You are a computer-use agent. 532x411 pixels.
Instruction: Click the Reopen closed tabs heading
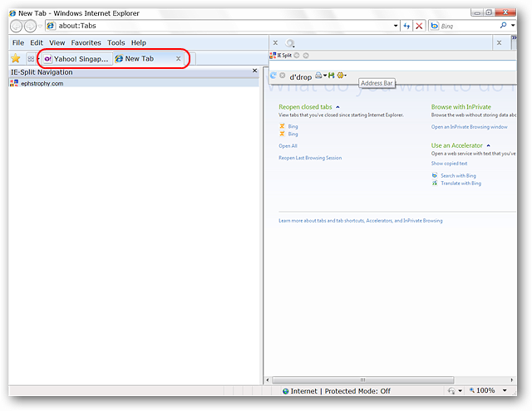click(x=305, y=107)
